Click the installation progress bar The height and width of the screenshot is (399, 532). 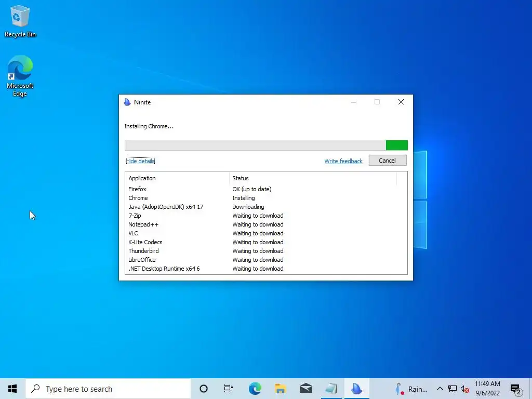click(266, 145)
